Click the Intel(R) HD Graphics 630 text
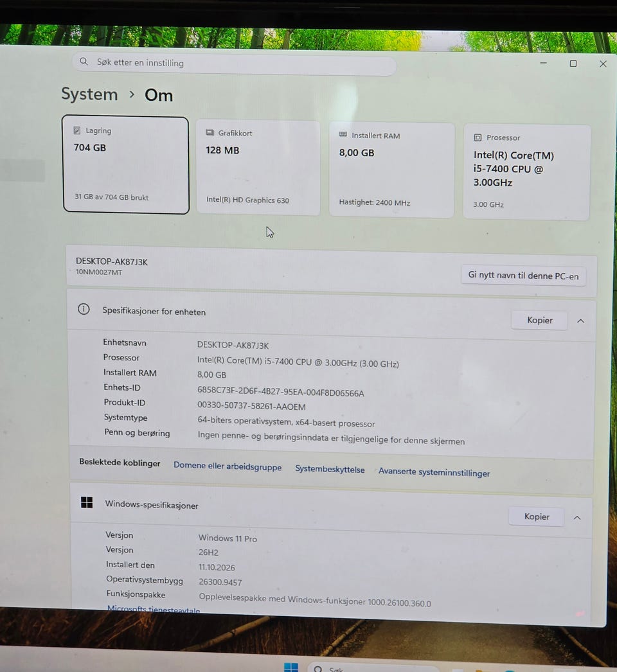The image size is (617, 672). tap(247, 200)
